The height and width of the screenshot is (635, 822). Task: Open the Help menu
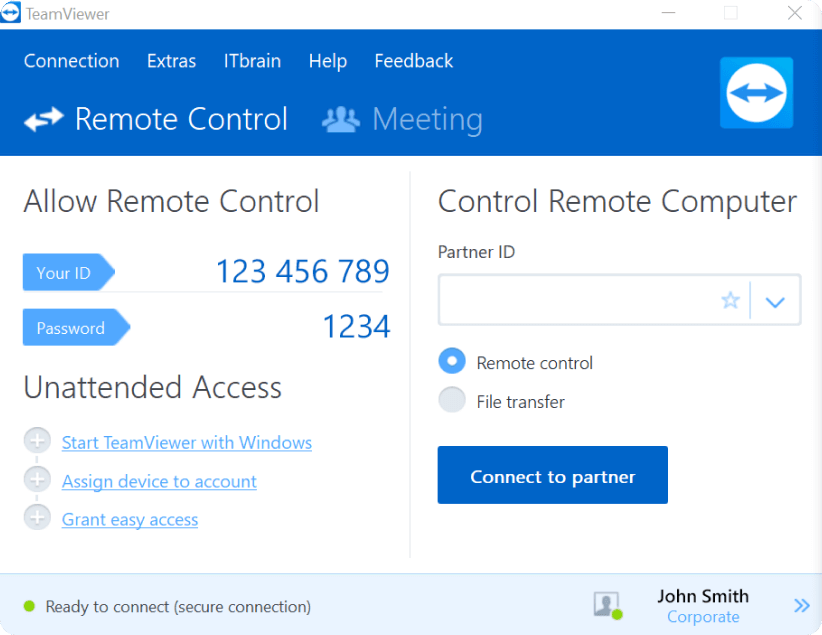(x=328, y=61)
